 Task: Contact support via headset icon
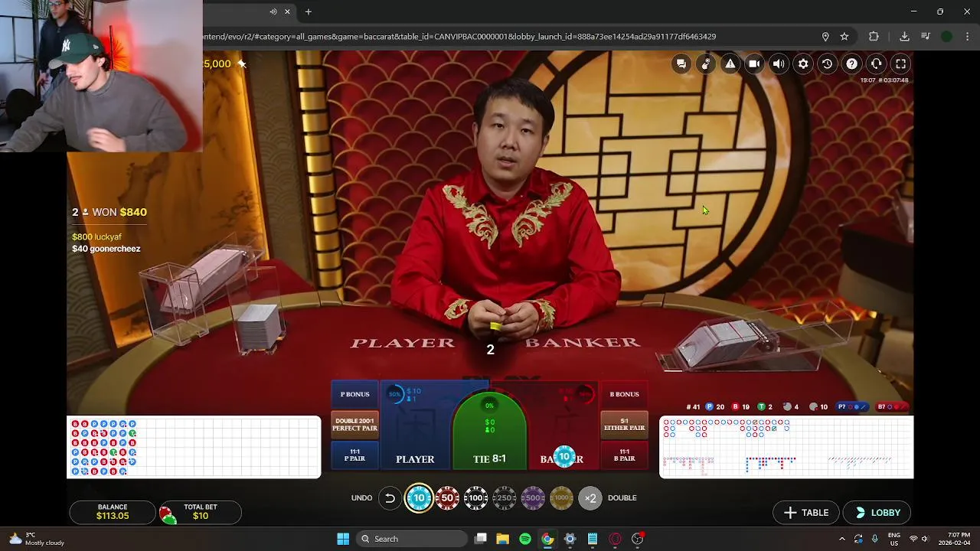[x=877, y=64]
